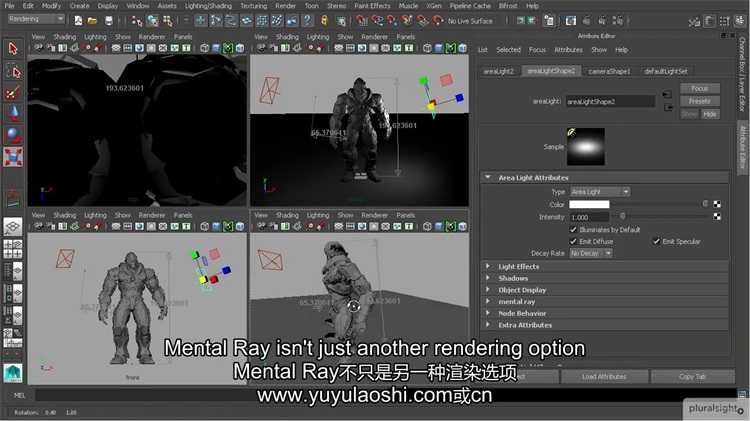Open the Decay Rate dropdown

pos(591,253)
